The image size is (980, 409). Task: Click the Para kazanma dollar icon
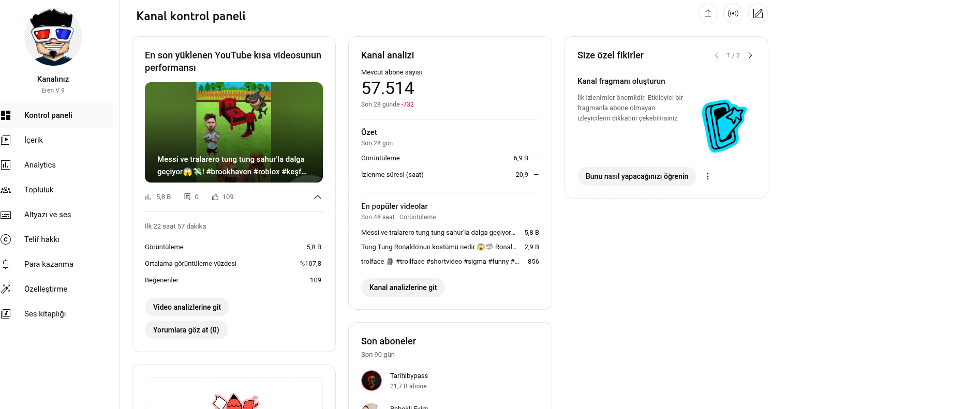(x=6, y=264)
